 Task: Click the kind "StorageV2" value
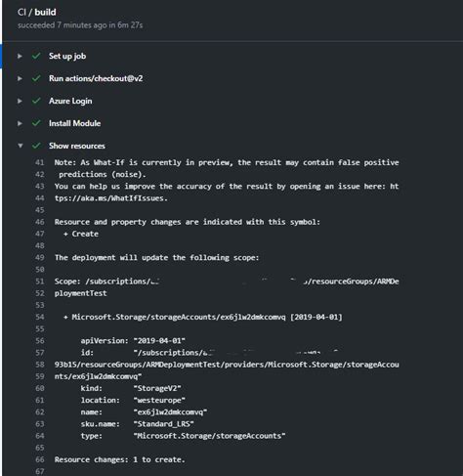pyautogui.click(x=157, y=388)
